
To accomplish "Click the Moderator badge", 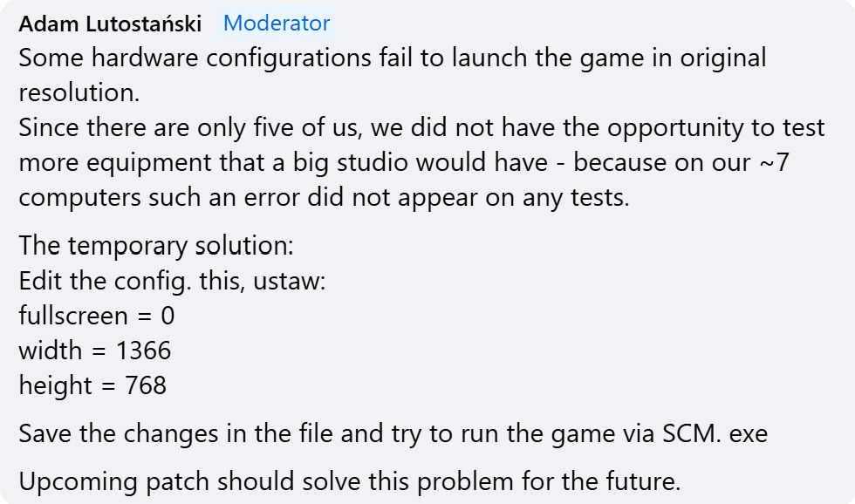I will click(x=277, y=23).
